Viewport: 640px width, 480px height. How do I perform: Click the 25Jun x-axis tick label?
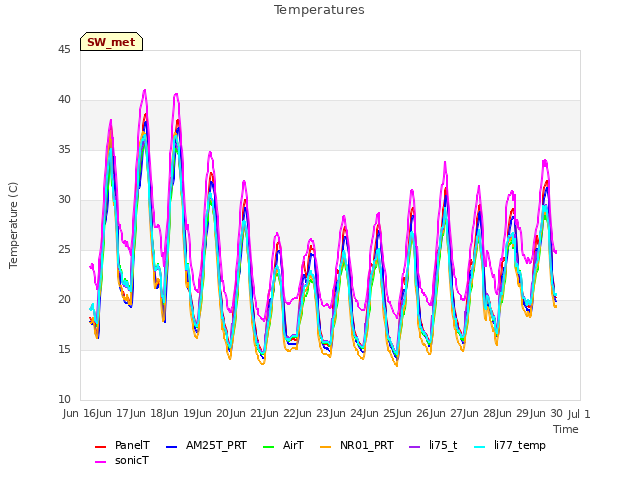397,414
